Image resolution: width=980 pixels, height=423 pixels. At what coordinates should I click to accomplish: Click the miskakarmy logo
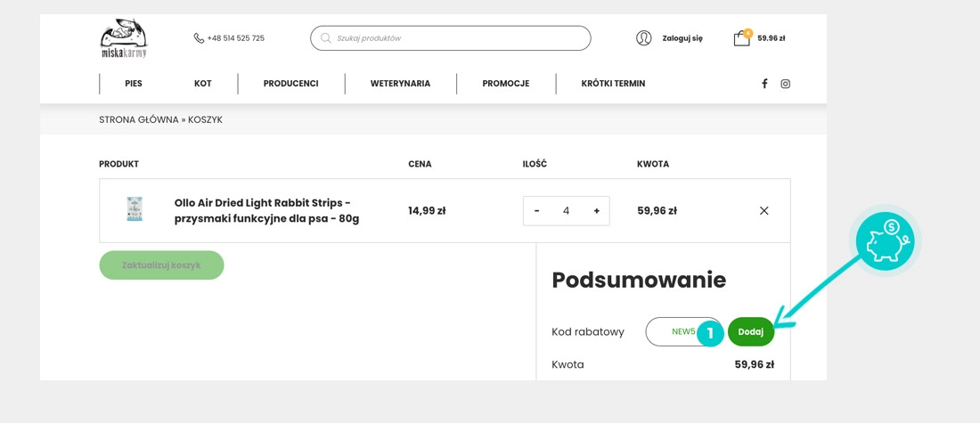pyautogui.click(x=123, y=38)
